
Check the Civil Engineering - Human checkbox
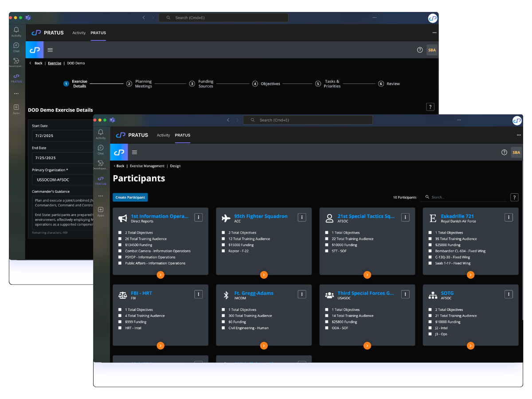pos(223,328)
